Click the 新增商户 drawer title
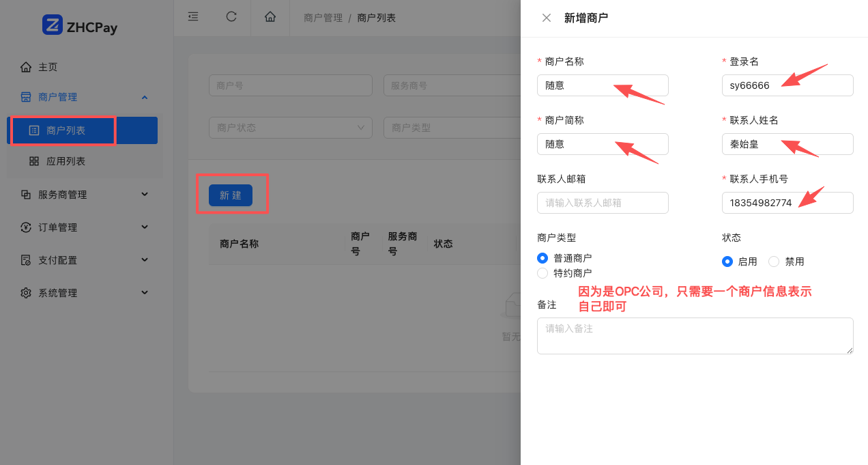Screen dimensions: 868x465 [586, 18]
